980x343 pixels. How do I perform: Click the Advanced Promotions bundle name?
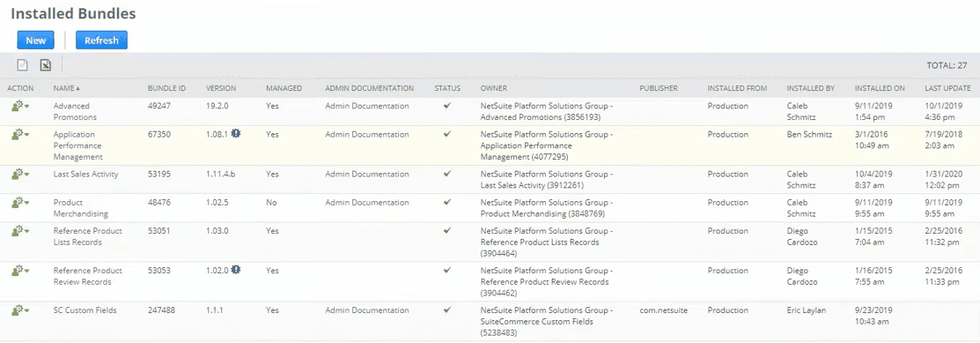pyautogui.click(x=75, y=112)
